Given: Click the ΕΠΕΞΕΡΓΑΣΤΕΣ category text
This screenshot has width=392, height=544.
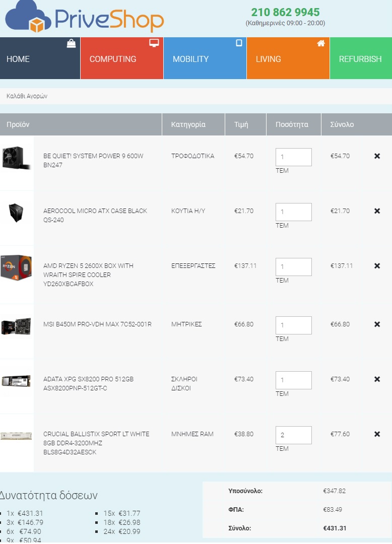Looking at the screenshot, I should 193,266.
